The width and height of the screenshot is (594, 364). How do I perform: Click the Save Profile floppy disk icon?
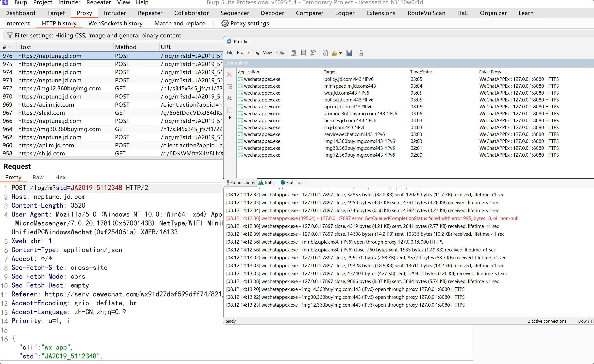(349, 53)
